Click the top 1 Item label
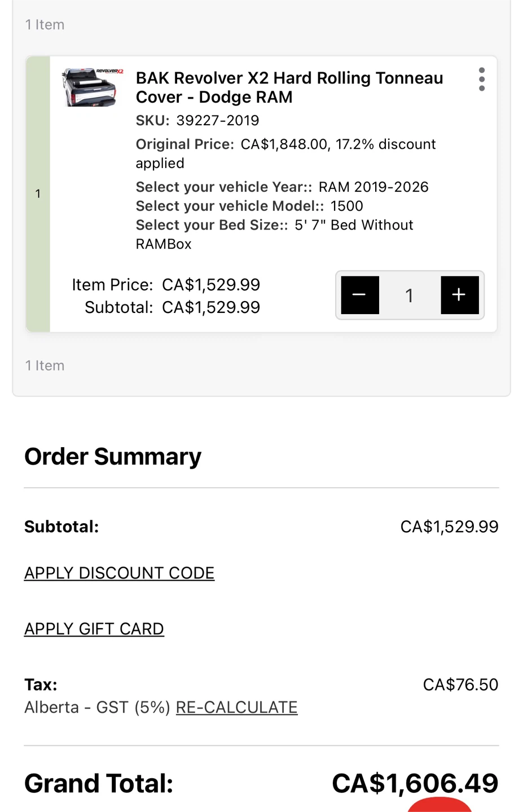The image size is (523, 812). tap(45, 25)
